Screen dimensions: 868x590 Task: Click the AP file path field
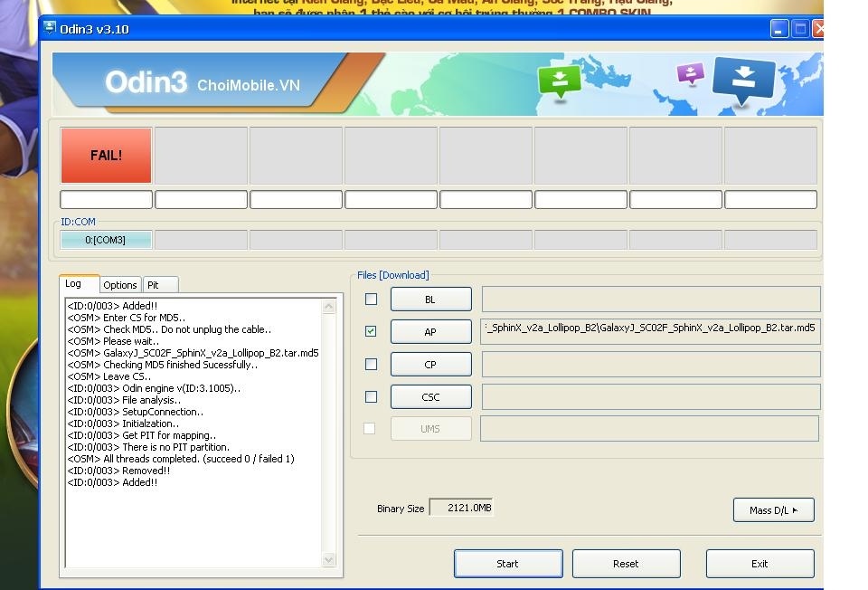(x=650, y=331)
